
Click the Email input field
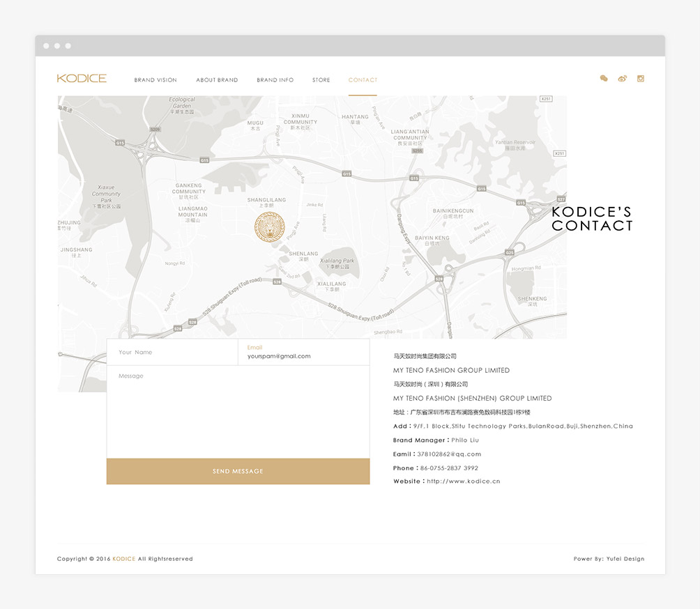(303, 356)
